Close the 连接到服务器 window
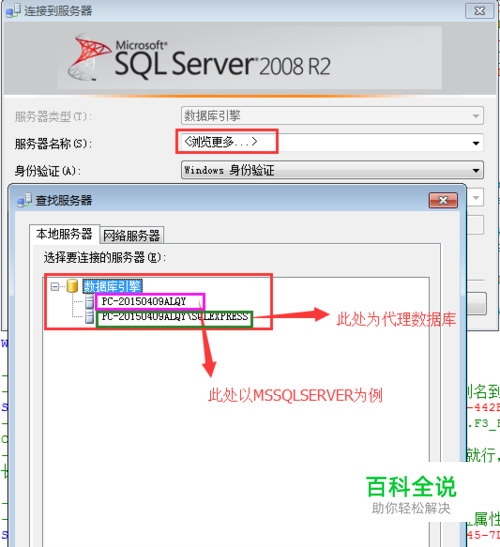Viewport: 500px width, 547px height. (x=480, y=11)
